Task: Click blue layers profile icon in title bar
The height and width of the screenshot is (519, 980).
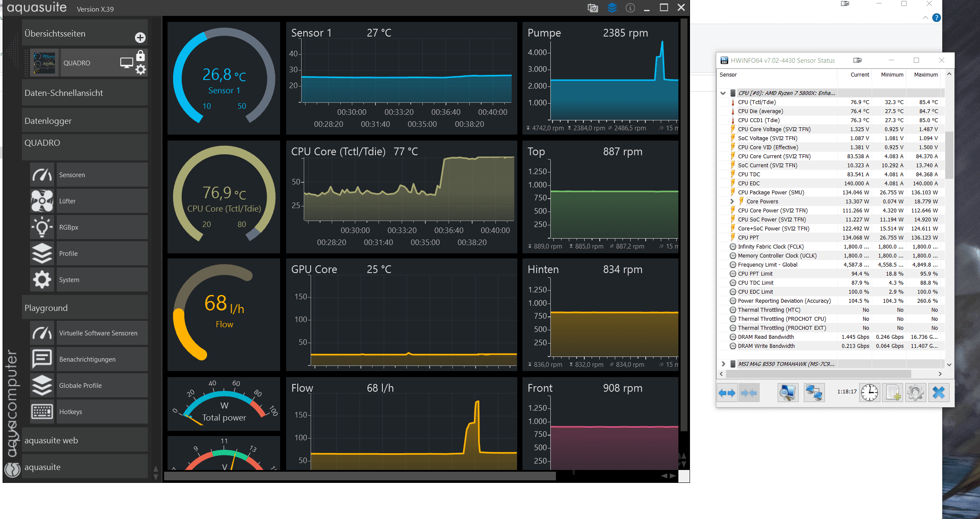Action: 612,8
